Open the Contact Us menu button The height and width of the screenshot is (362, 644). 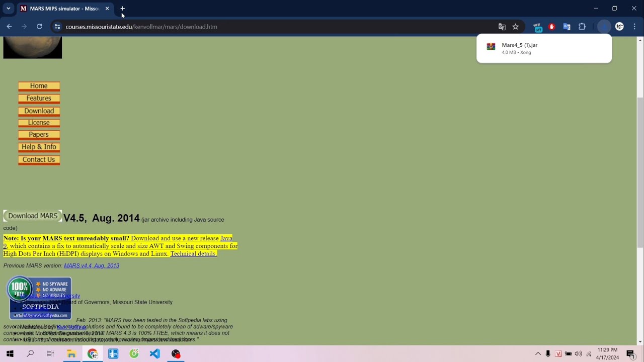coord(39,159)
